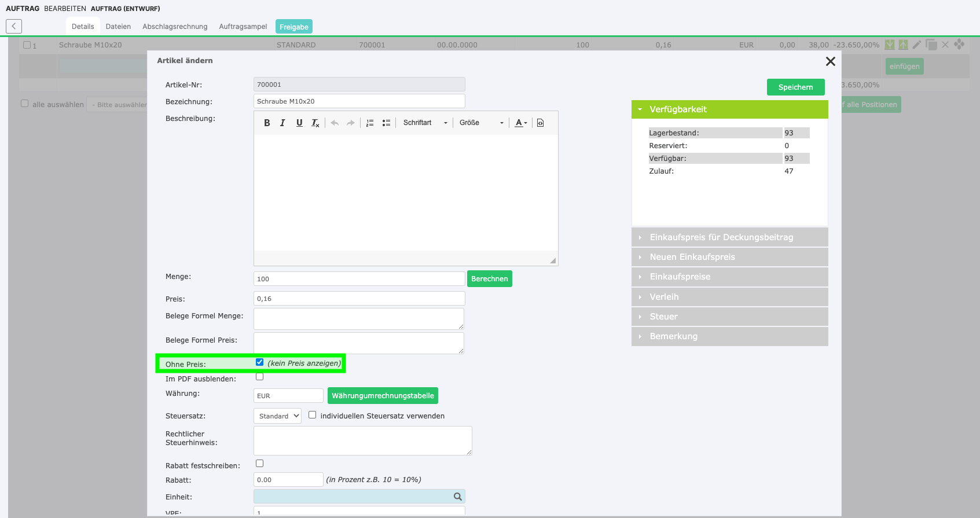This screenshot has height=518, width=980.
Task: Switch to the Abschlagsrechnung tab
Action: pos(175,27)
